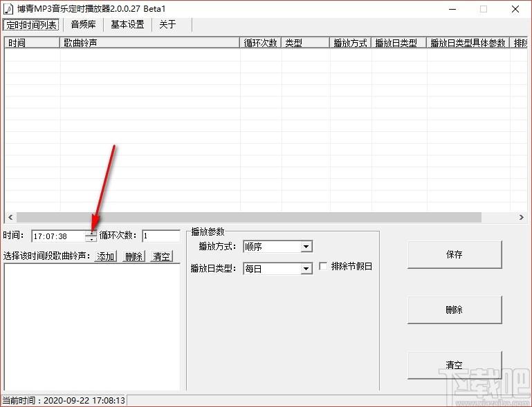Minimize the player window
This screenshot has height=407, width=532.
(452, 9)
